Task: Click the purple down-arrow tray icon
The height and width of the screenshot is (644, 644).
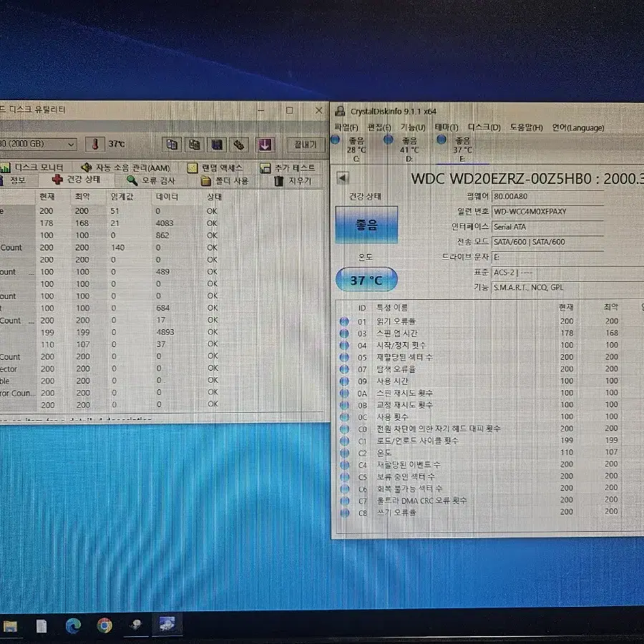Action: click(265, 145)
